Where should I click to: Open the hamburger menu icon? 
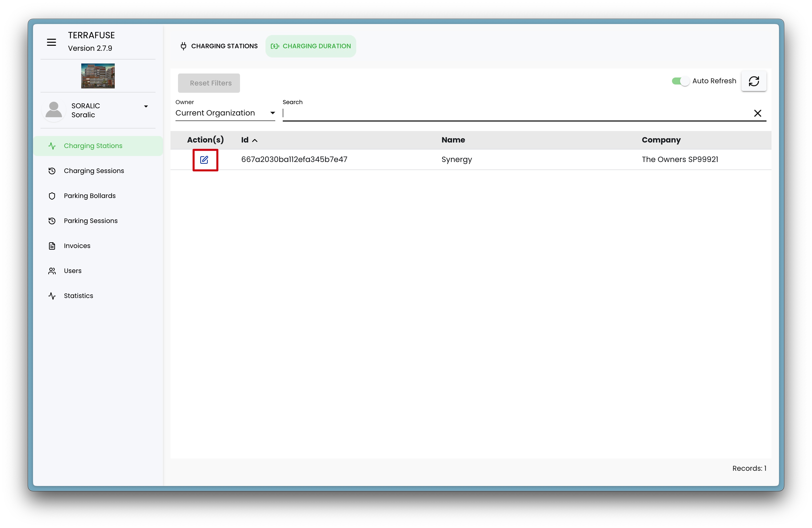coord(51,42)
